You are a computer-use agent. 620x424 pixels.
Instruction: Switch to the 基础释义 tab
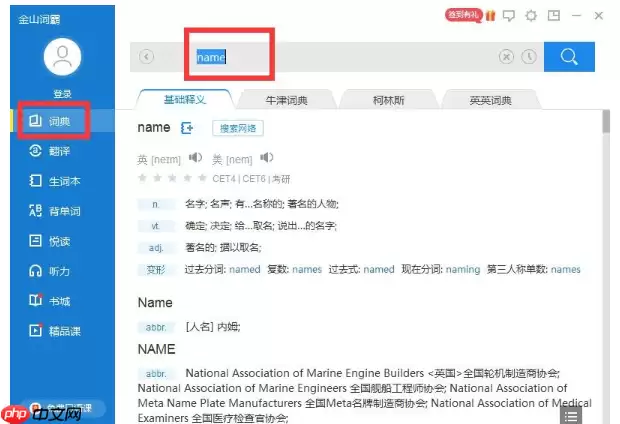click(x=185, y=99)
